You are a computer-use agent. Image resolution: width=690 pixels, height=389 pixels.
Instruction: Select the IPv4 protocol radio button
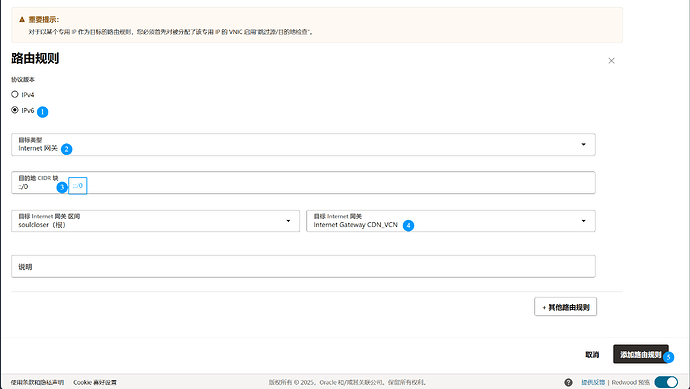15,94
